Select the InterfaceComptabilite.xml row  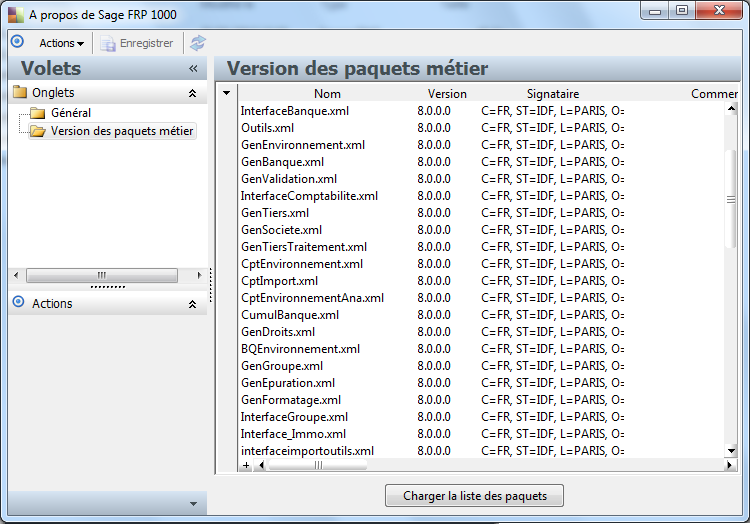(481, 196)
